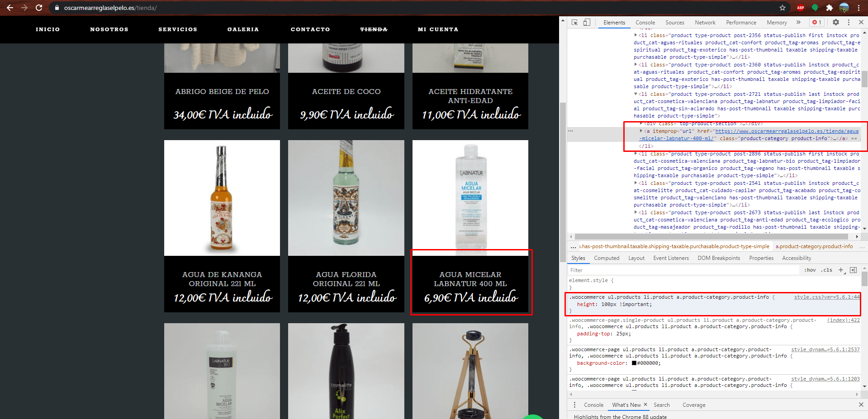Viewport: 868px width, 419px height.
Task: Go forward with browser forward arrow
Action: pos(24,8)
